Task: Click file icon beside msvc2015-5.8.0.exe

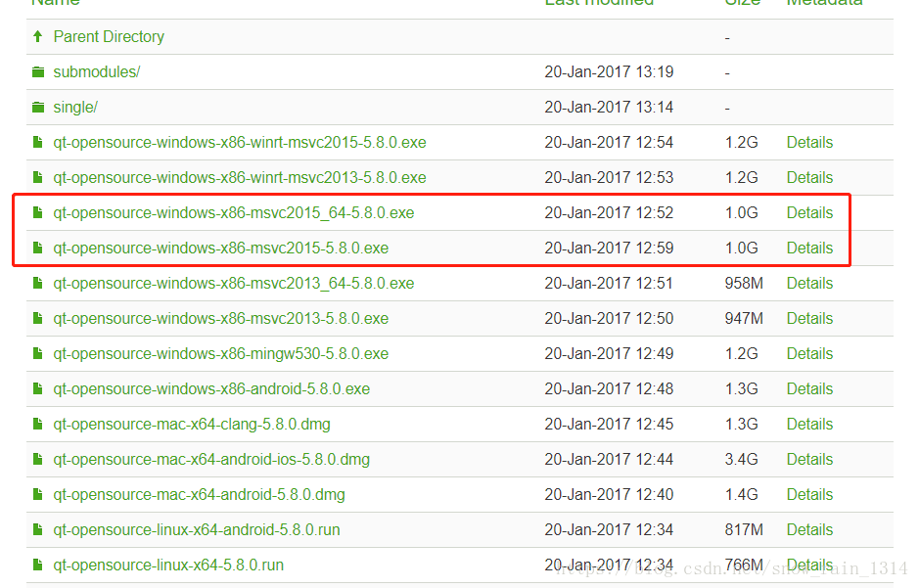Action: 38,248
